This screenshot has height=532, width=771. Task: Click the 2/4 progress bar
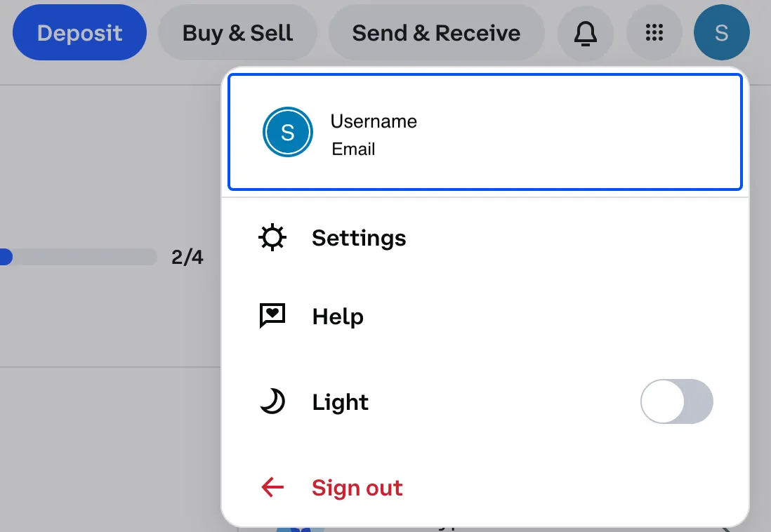click(79, 257)
